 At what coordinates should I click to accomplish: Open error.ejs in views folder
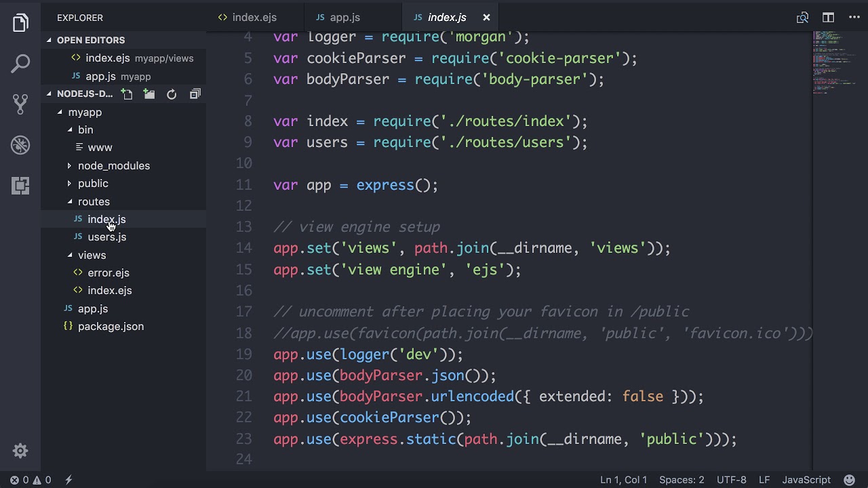coord(108,272)
